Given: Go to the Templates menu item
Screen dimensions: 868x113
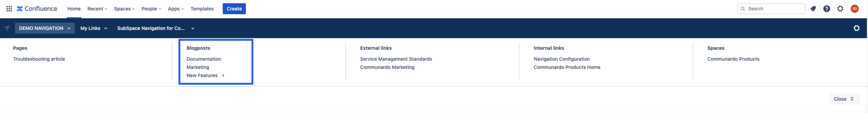Looking at the screenshot, I should pos(202,9).
